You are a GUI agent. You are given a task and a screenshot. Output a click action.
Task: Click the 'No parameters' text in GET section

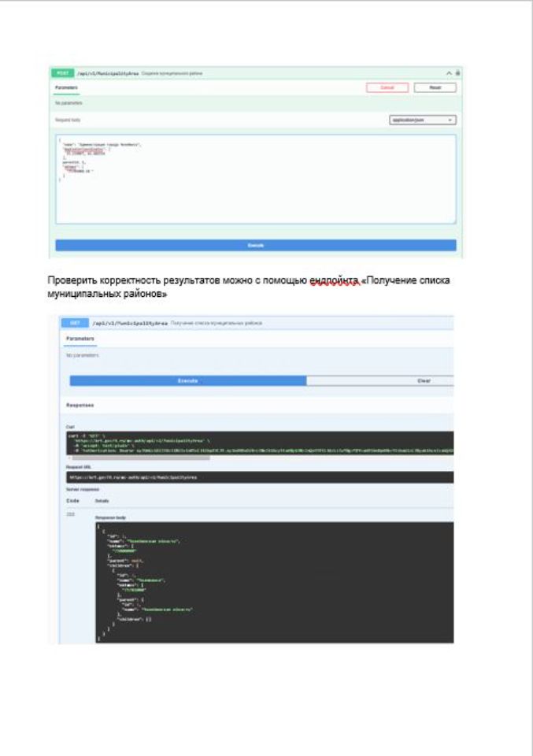83,355
